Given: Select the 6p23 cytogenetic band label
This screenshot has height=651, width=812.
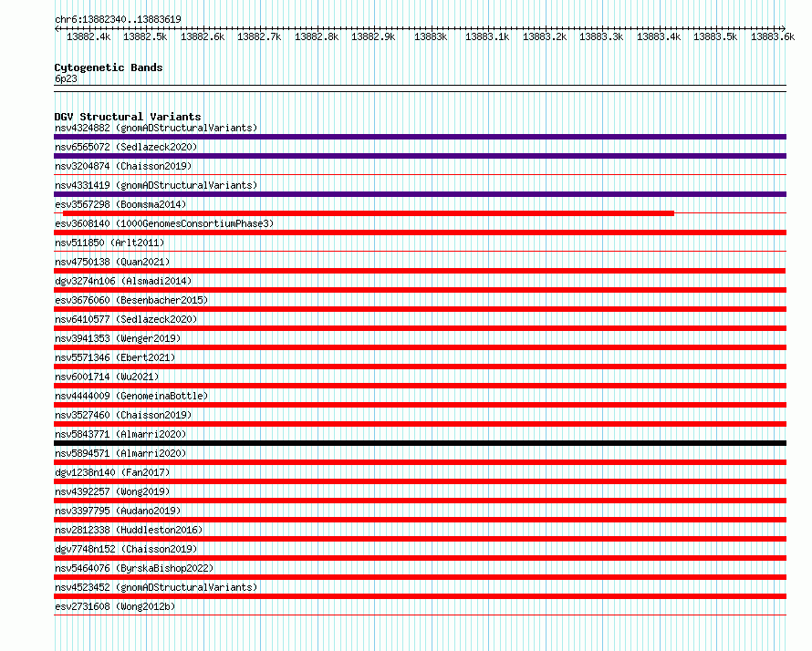Looking at the screenshot, I should [x=66, y=78].
